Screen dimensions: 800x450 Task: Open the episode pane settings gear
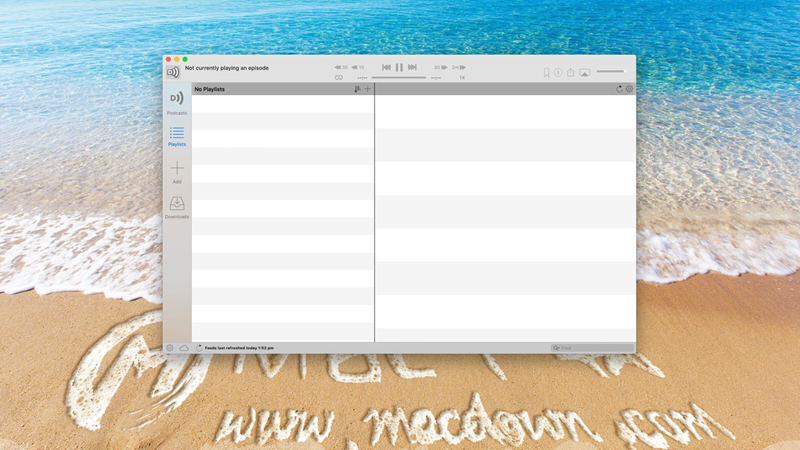click(630, 89)
